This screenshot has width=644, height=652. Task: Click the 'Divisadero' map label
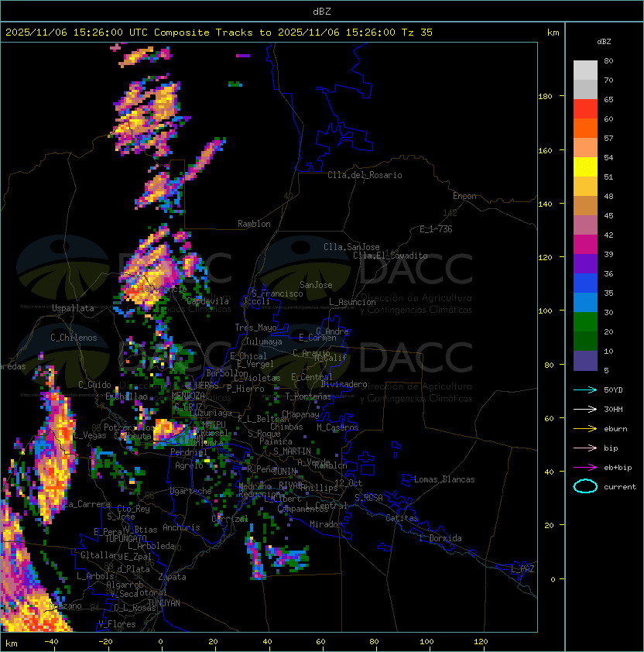pyautogui.click(x=344, y=384)
